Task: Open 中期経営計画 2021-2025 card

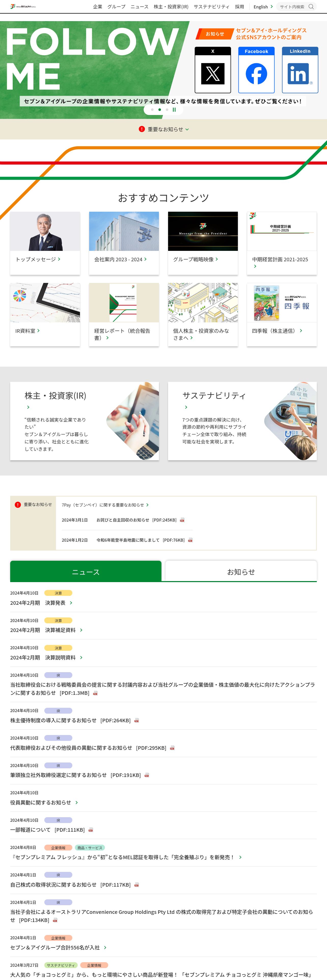Action: click(282, 243)
